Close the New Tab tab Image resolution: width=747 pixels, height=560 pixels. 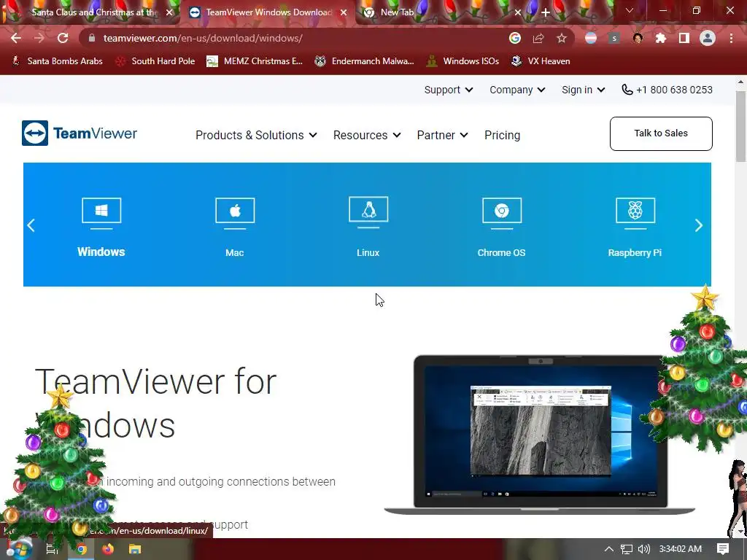pos(518,12)
